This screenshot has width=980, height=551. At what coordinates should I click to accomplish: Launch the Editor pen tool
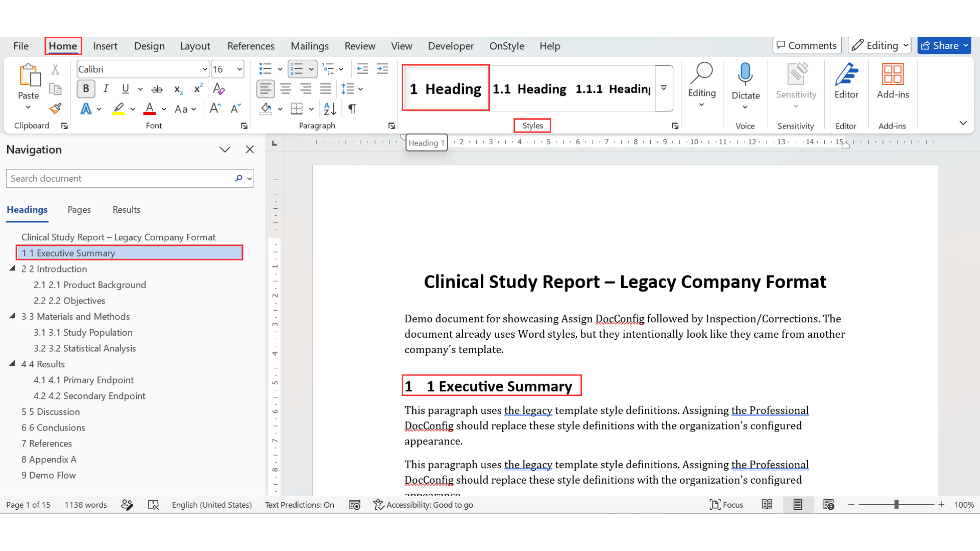[x=846, y=74]
